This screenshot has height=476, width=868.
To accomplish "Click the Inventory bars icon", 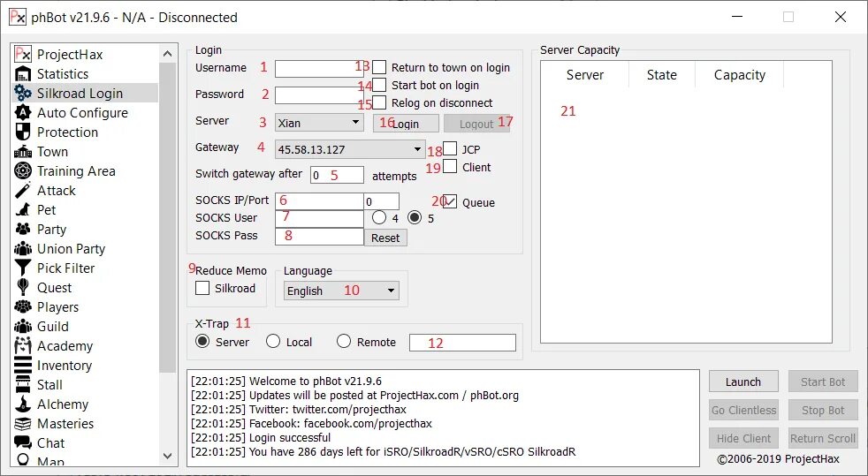I will click(23, 365).
